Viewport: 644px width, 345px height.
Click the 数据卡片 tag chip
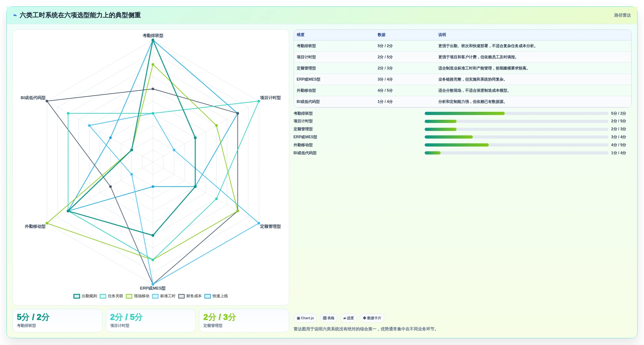372,318
